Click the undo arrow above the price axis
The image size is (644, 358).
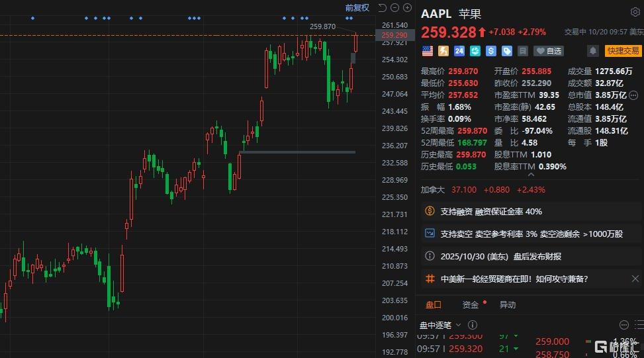[x=383, y=8]
